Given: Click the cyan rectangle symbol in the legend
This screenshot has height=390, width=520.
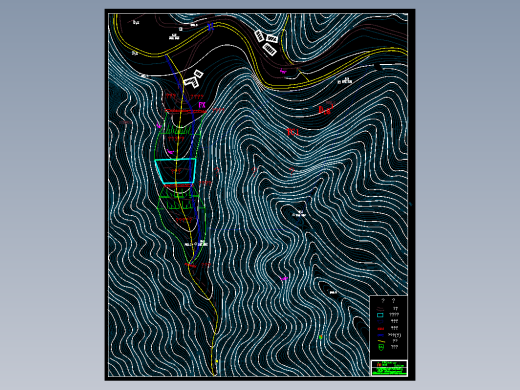Looking at the screenshot, I should pyautogui.click(x=380, y=315).
